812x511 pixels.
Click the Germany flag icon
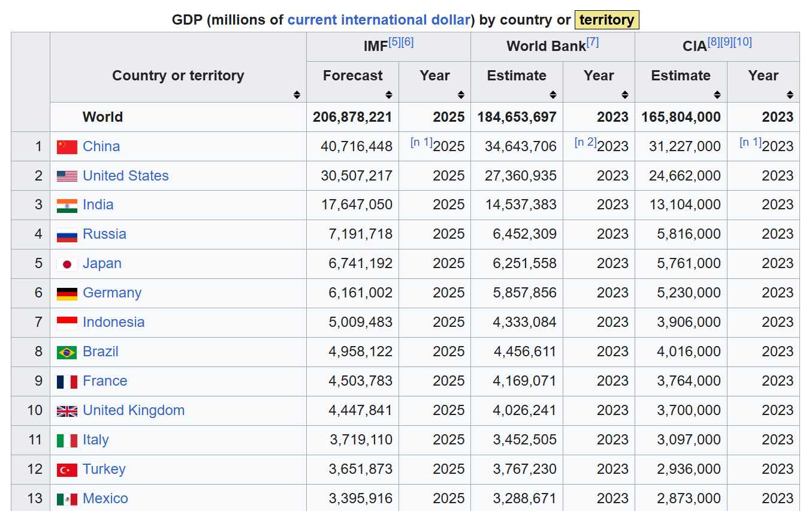[67, 294]
